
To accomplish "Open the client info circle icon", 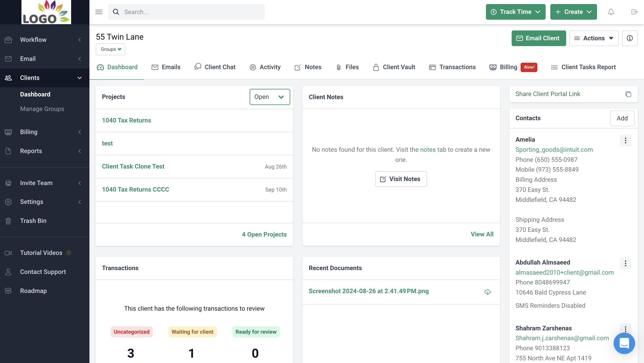I will coord(629,38).
